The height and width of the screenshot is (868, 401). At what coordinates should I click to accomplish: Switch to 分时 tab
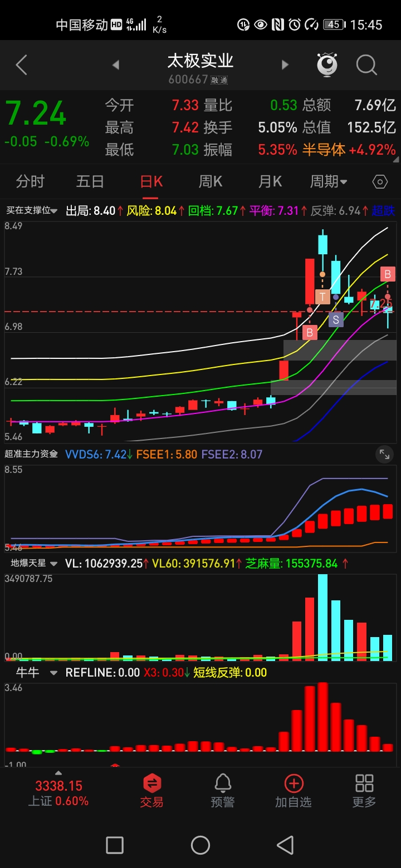pos(30,182)
